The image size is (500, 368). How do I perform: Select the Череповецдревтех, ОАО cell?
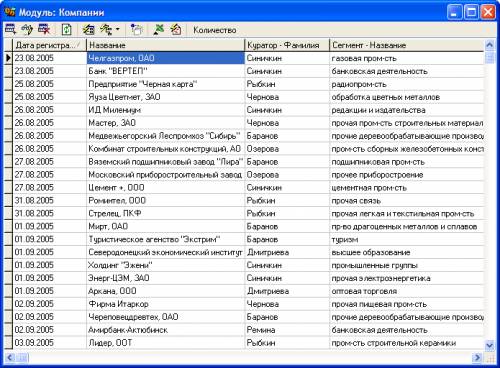tap(166, 317)
